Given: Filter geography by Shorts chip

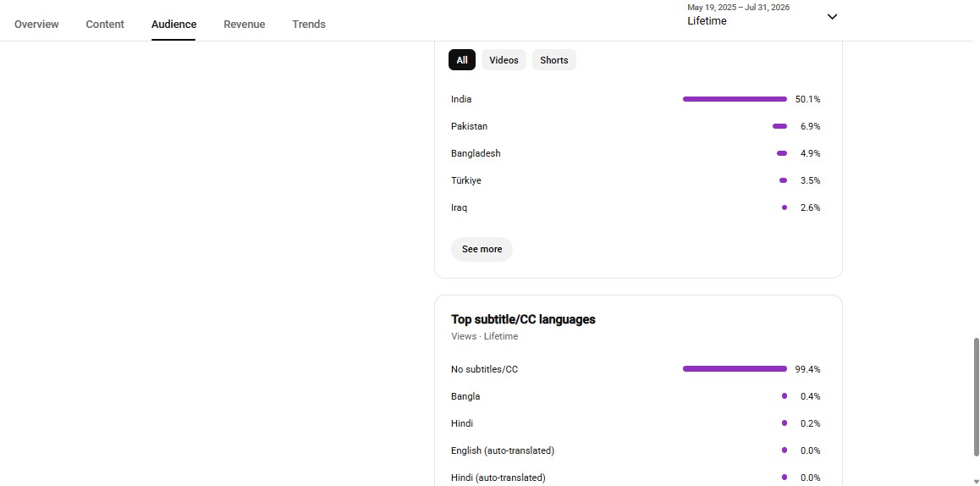Looking at the screenshot, I should pos(553,60).
